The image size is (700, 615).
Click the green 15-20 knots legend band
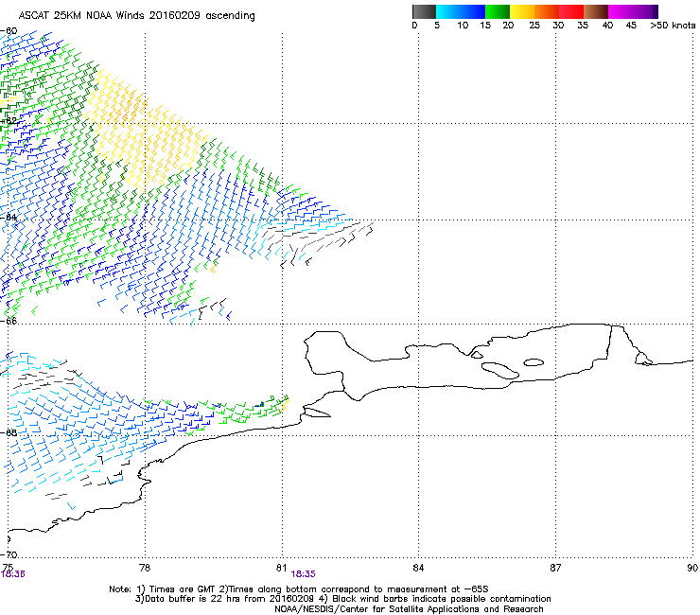498,11
